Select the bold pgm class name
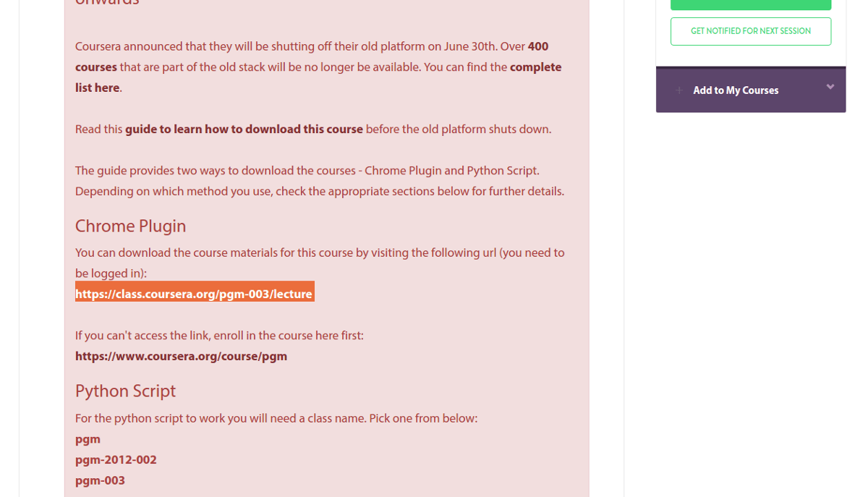The height and width of the screenshot is (497, 868). [88, 439]
